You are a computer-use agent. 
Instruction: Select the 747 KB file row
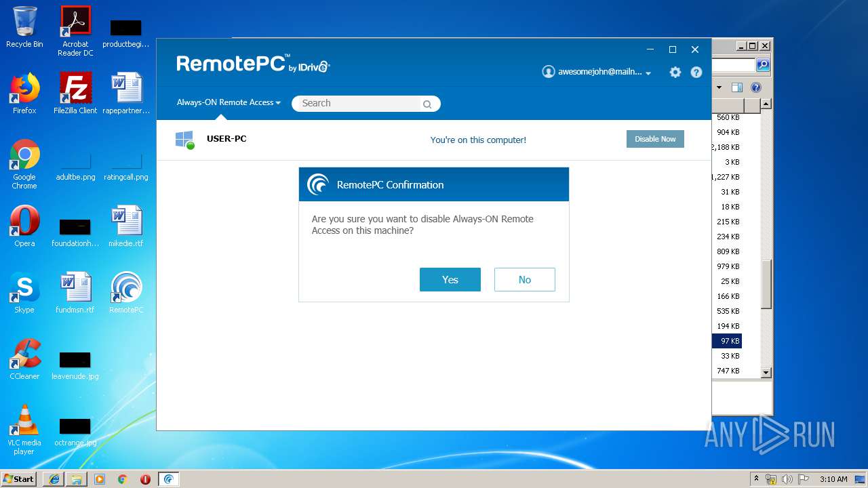tap(728, 371)
